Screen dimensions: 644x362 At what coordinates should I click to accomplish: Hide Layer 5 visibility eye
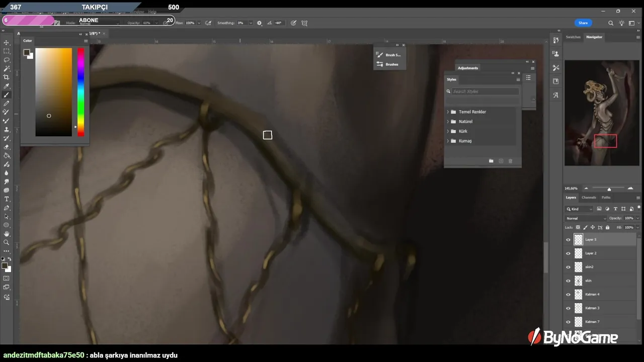click(x=569, y=240)
